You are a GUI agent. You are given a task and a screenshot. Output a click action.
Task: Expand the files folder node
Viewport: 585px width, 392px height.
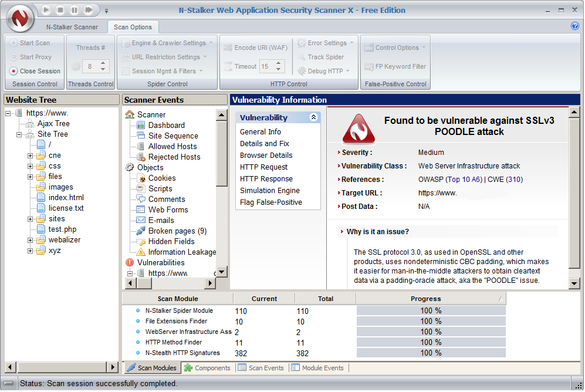31,177
